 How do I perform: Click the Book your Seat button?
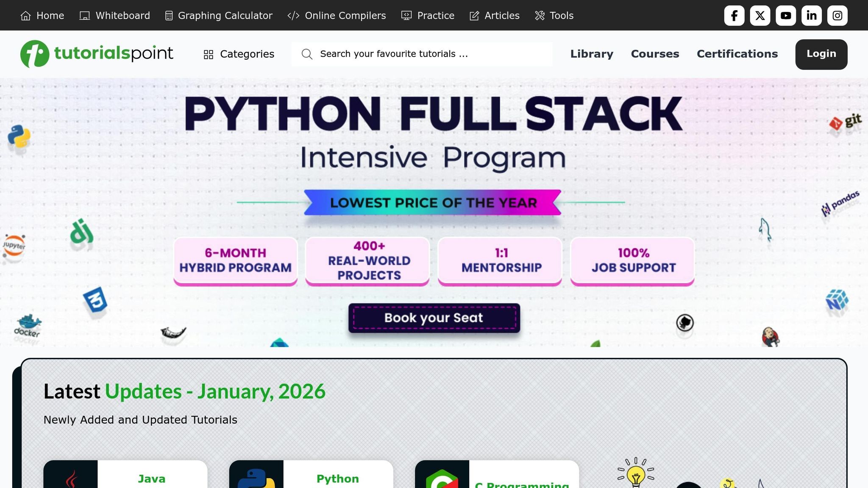[x=434, y=318]
